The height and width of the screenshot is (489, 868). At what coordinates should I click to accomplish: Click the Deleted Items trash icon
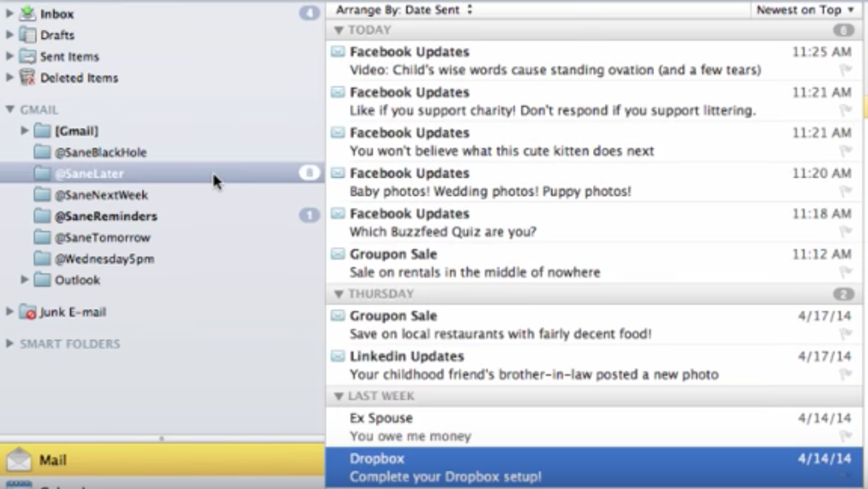[27, 77]
